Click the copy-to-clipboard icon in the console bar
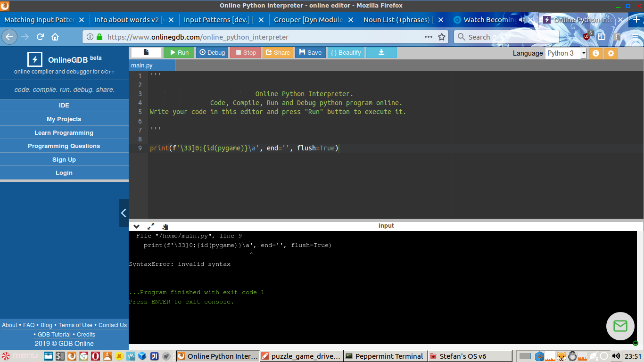 pos(165,227)
